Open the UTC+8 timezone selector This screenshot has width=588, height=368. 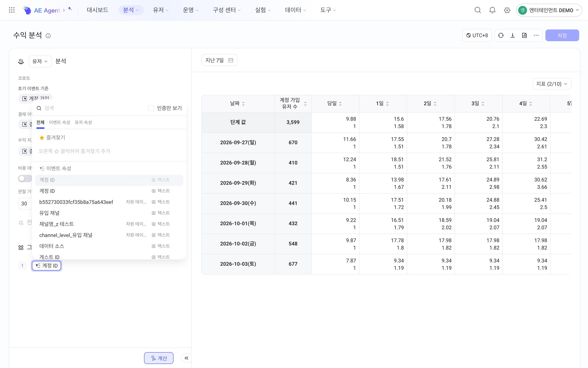[x=477, y=36]
